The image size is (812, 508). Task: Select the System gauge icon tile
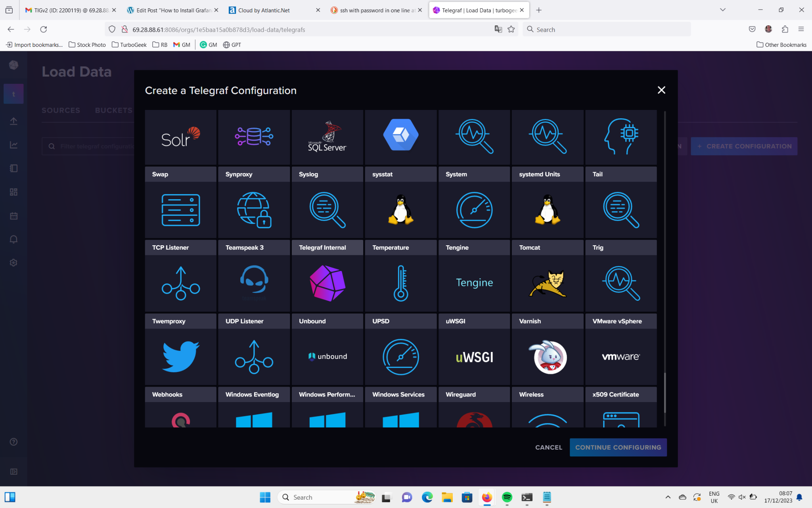(x=474, y=210)
